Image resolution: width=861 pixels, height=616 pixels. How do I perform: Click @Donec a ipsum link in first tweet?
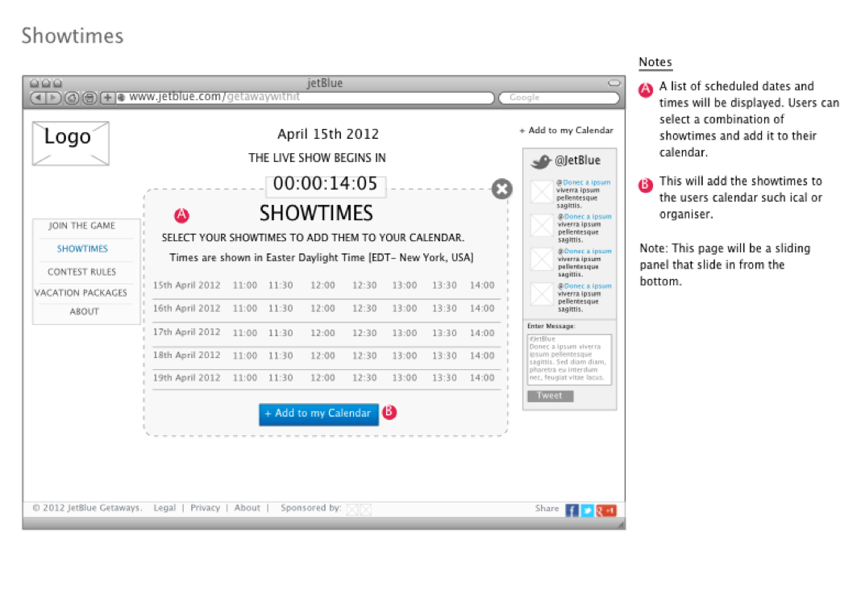click(583, 182)
